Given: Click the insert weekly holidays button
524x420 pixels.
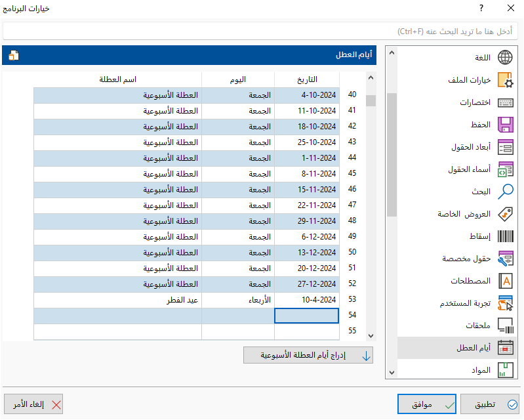Looking at the screenshot, I should [308, 355].
